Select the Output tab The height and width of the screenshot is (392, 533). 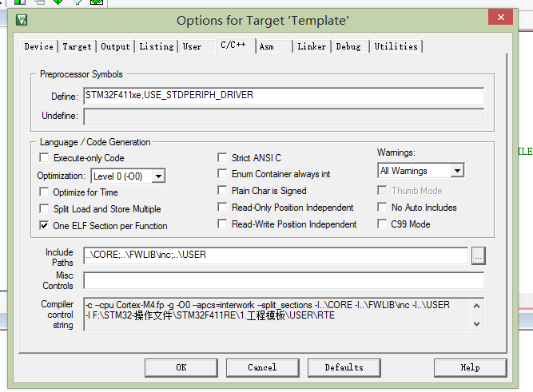(115, 46)
